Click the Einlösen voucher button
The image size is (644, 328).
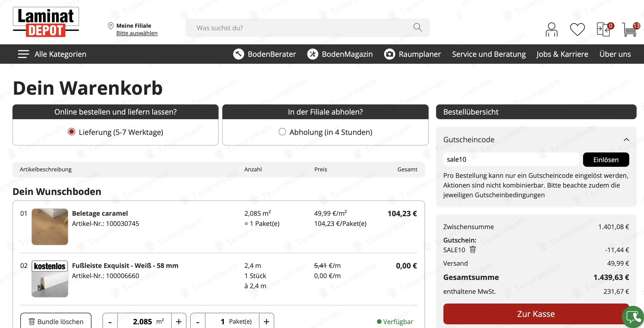tap(606, 160)
